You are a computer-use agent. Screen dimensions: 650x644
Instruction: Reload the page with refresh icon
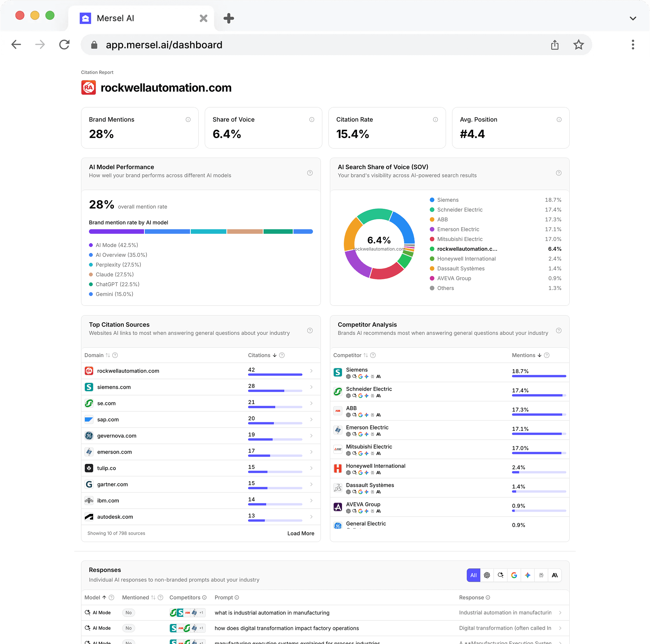[64, 44]
